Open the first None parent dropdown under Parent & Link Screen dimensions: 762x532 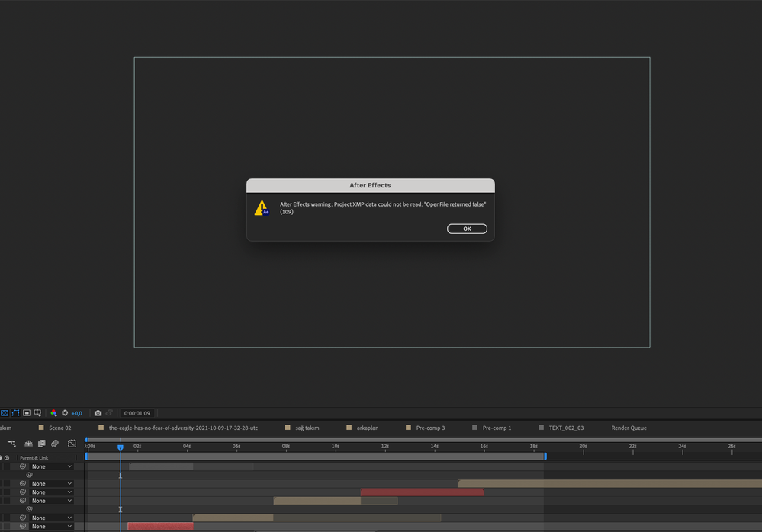pos(52,466)
